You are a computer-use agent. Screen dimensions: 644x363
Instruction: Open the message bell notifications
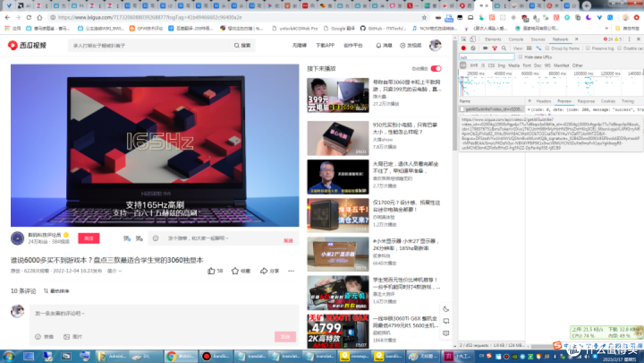378,45
